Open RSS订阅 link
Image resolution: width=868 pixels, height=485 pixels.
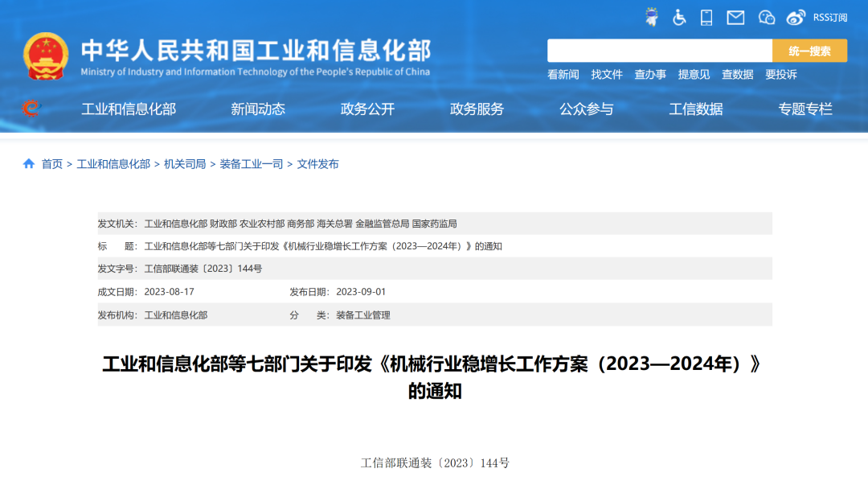coord(829,18)
